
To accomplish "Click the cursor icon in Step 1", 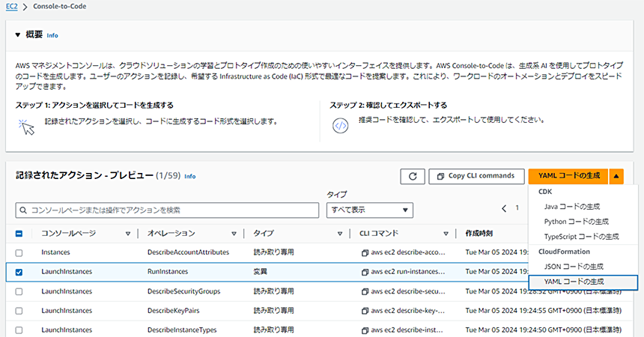I will pyautogui.click(x=27, y=127).
